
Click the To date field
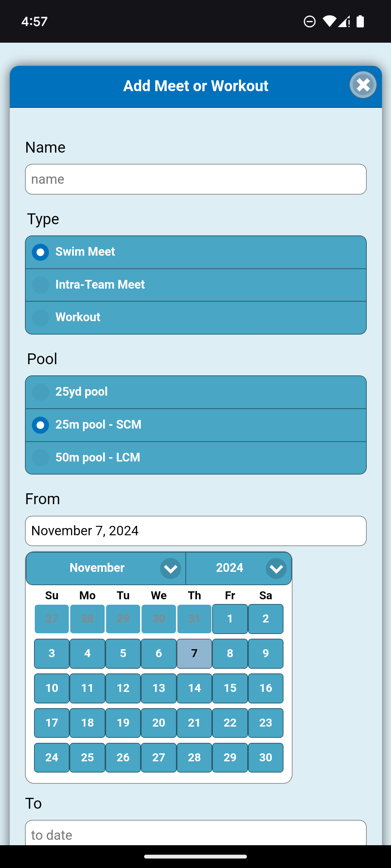point(195,834)
